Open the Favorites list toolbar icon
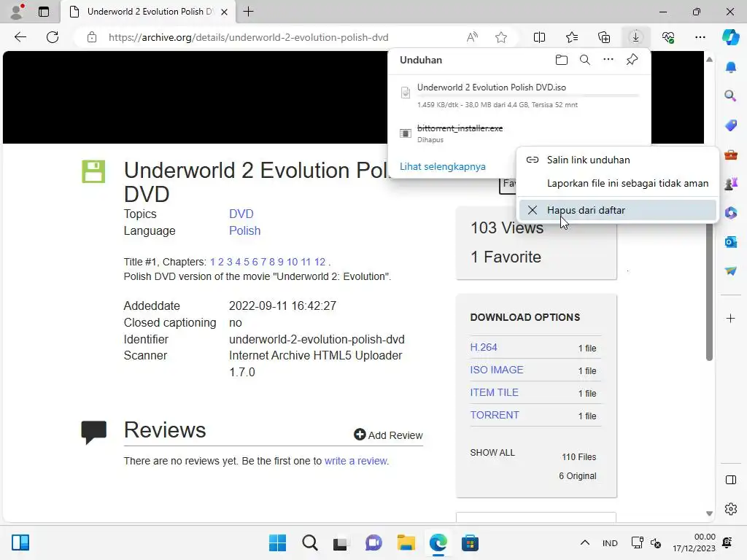 tap(572, 37)
